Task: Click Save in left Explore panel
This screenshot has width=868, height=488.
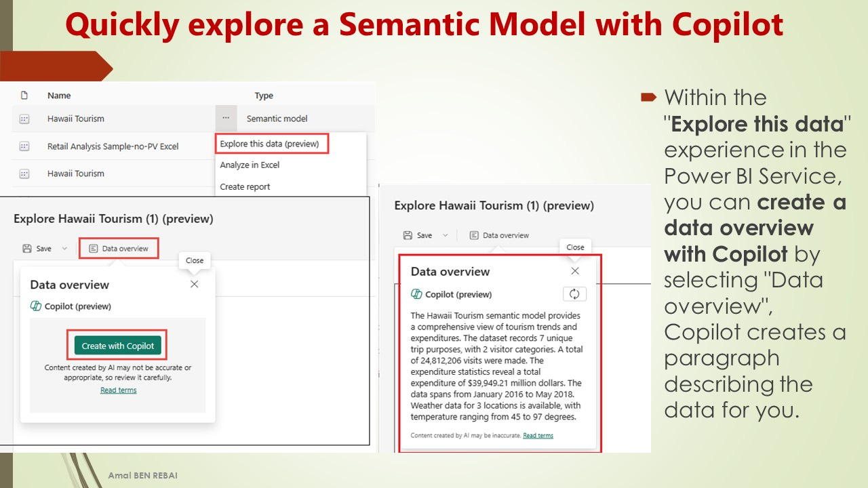Action: tap(37, 249)
